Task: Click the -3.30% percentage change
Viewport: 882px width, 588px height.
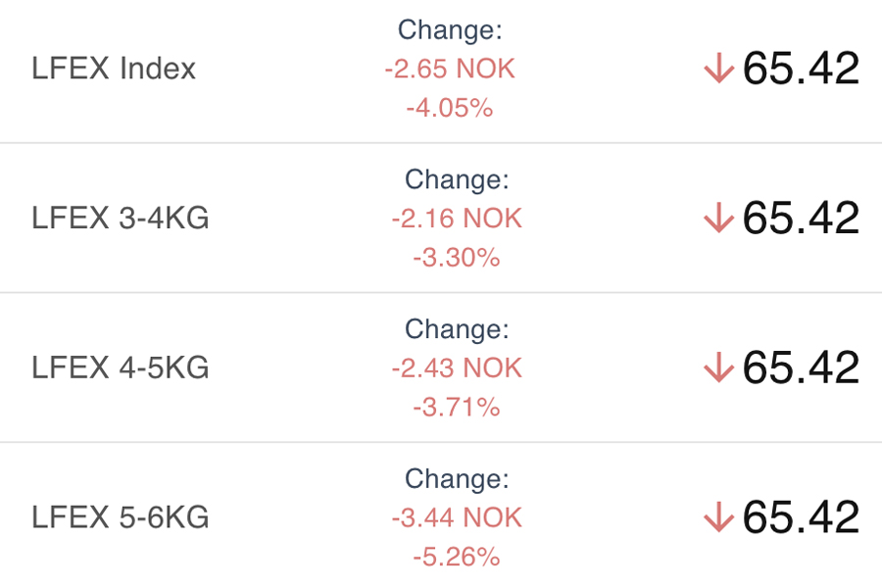Action: click(457, 257)
